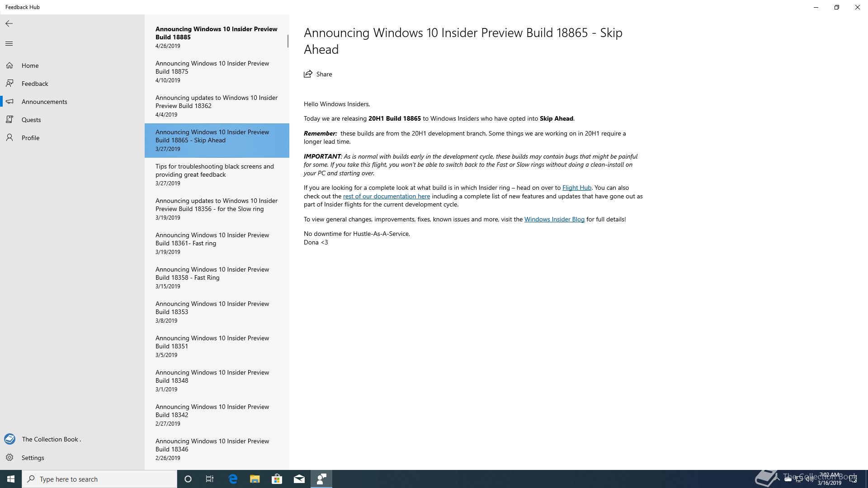The image size is (868, 488).
Task: Open announcement for Build 18346
Action: tap(217, 450)
